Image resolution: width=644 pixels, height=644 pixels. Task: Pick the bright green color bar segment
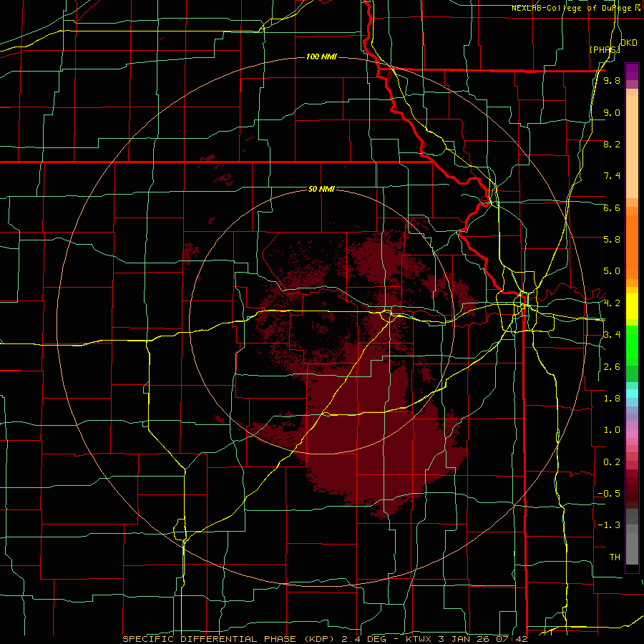coord(632,346)
